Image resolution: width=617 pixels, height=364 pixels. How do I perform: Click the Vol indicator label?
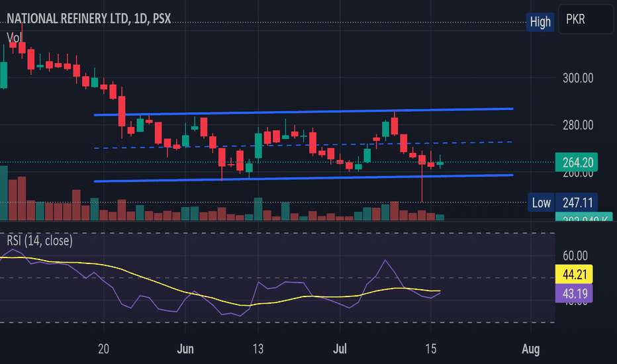coord(14,38)
